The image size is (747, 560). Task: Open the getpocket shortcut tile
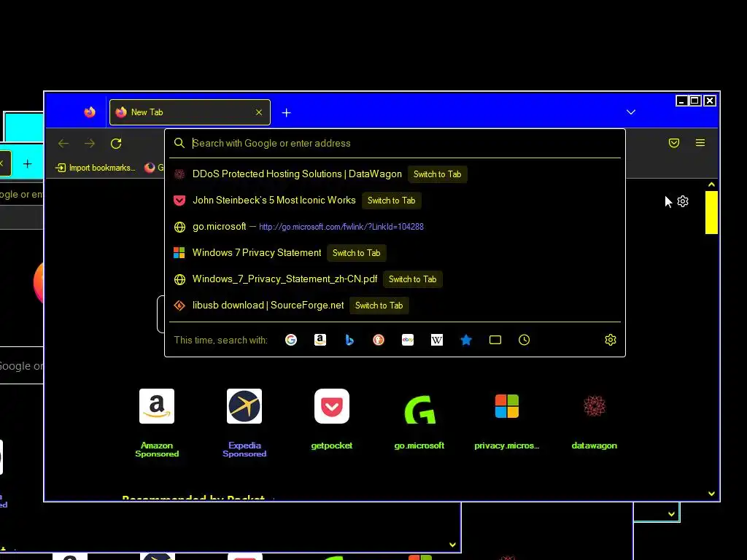(332, 419)
